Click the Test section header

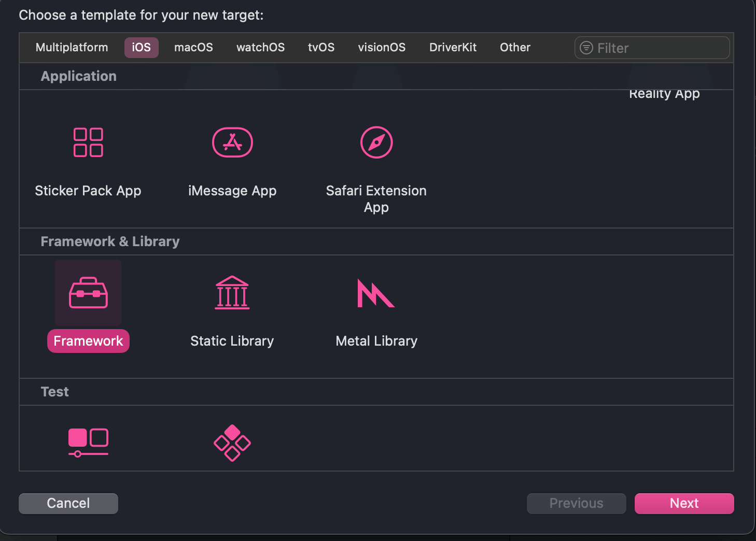54,392
